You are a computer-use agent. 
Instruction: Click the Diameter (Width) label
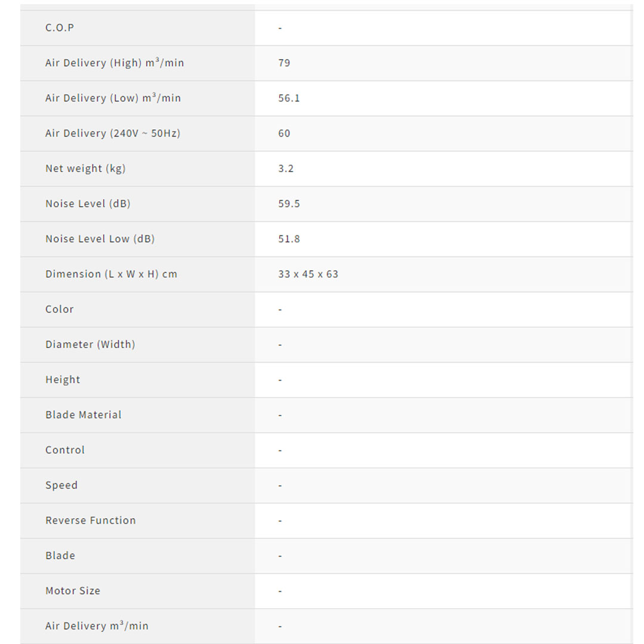tap(90, 345)
